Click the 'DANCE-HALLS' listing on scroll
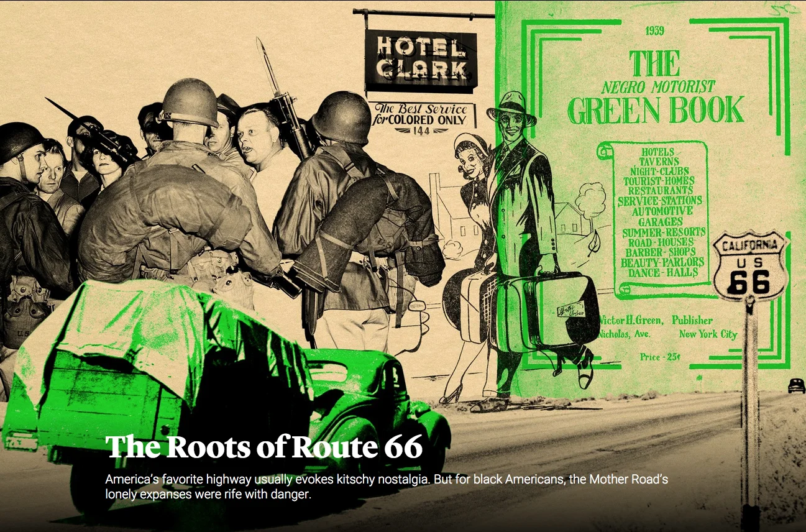Screen dimensions: 806x532 663,272
